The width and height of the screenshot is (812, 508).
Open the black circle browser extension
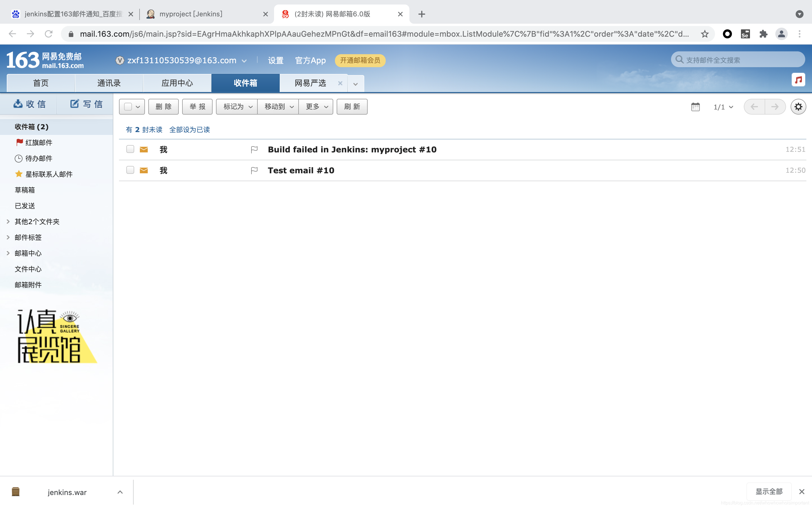pyautogui.click(x=727, y=34)
